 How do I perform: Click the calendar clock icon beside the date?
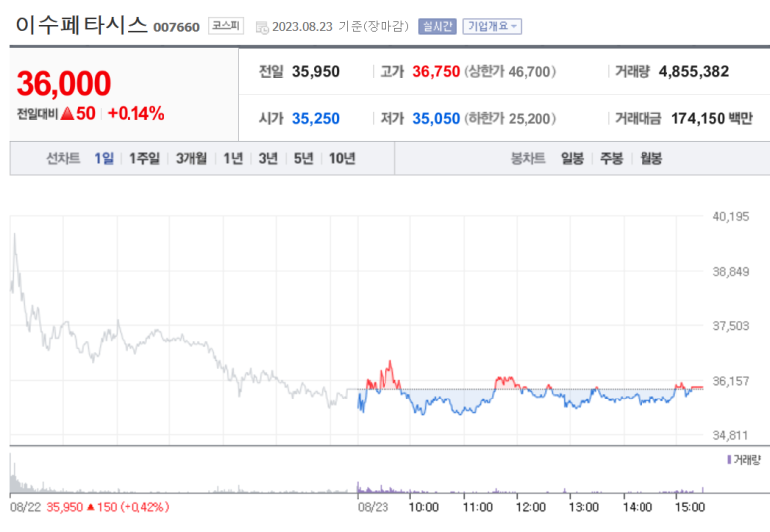click(x=262, y=28)
